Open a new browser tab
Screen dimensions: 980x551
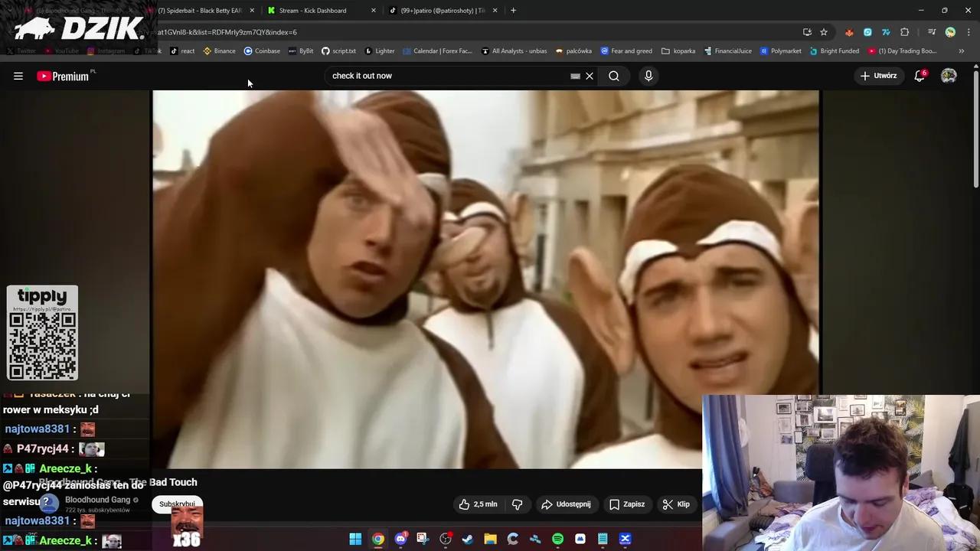click(513, 11)
